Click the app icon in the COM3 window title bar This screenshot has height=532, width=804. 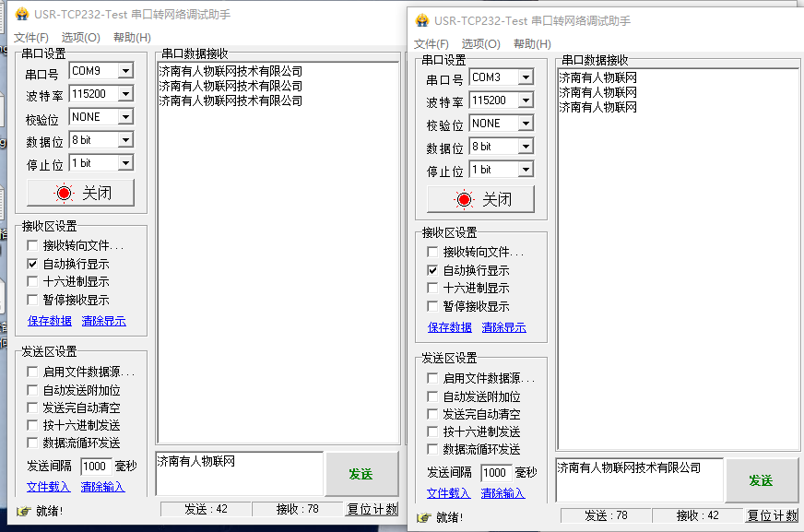click(422, 20)
